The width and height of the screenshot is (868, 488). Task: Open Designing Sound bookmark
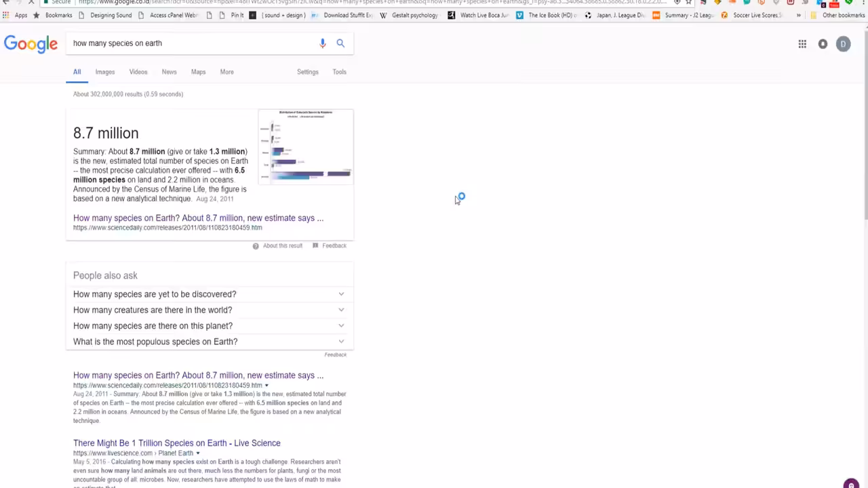[x=105, y=15]
